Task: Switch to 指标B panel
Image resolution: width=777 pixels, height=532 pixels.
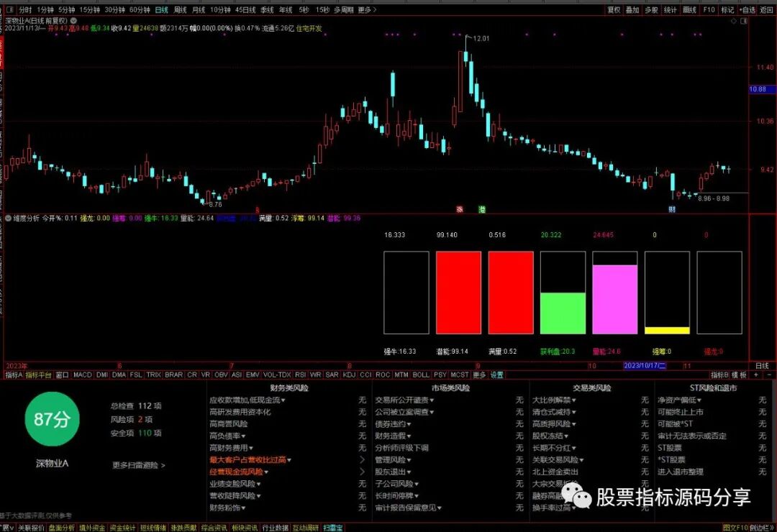Action: tap(719, 375)
